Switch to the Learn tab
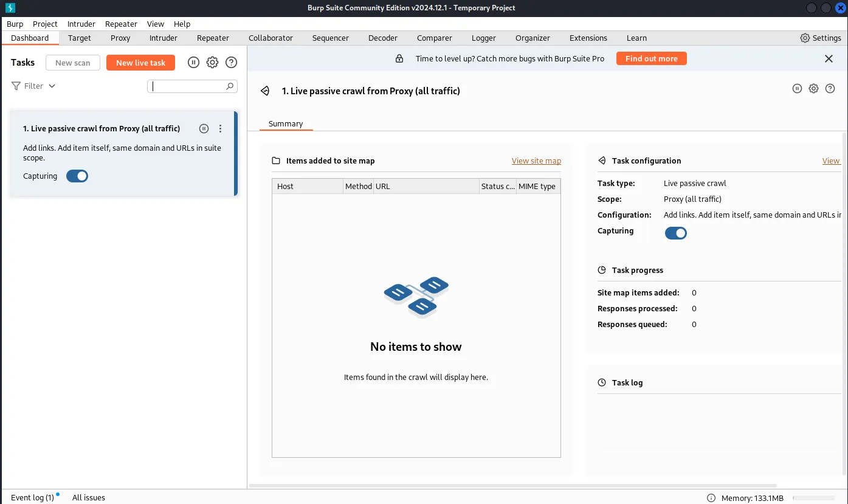 [636, 38]
